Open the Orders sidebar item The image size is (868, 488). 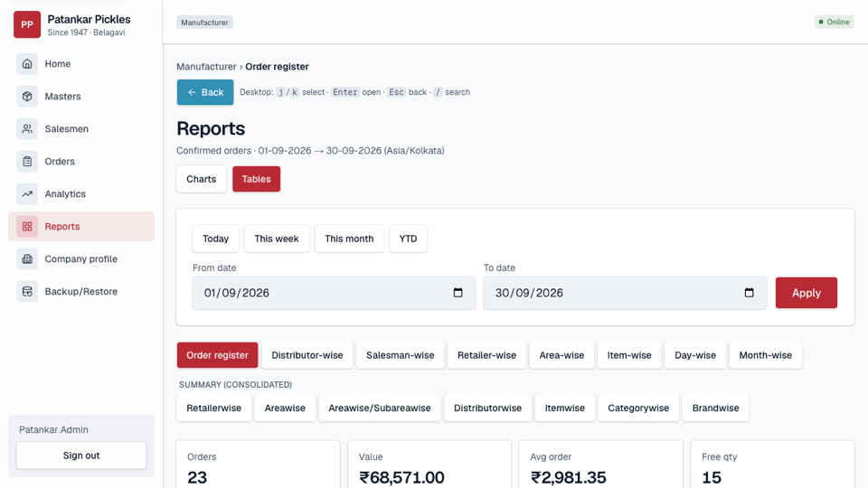point(81,162)
